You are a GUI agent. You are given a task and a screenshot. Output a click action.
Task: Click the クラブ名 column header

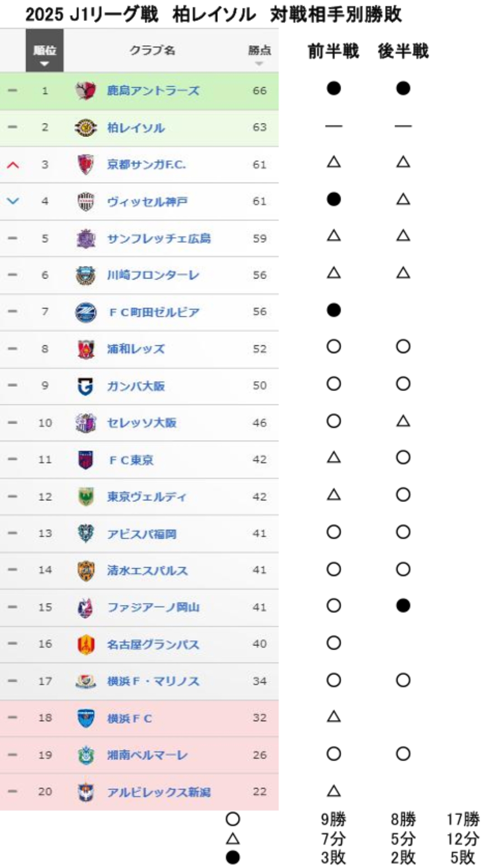click(x=152, y=51)
